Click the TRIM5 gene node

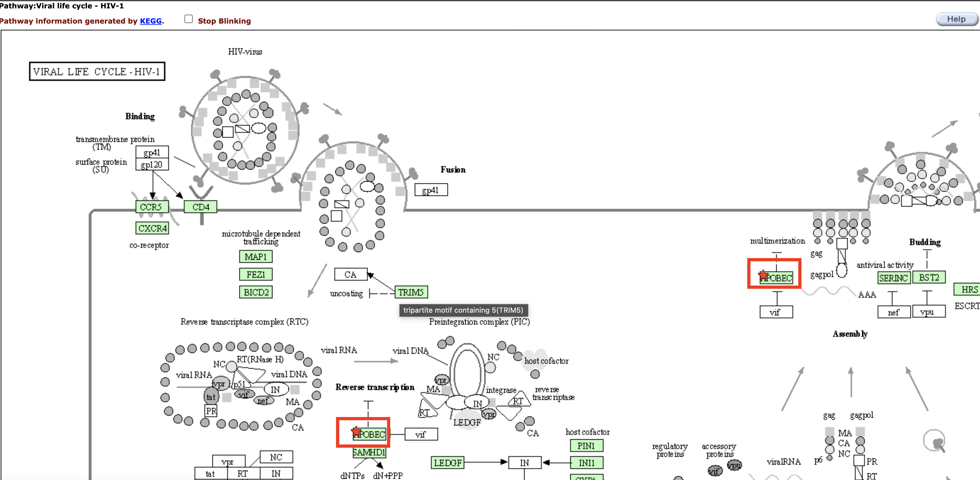click(x=411, y=292)
